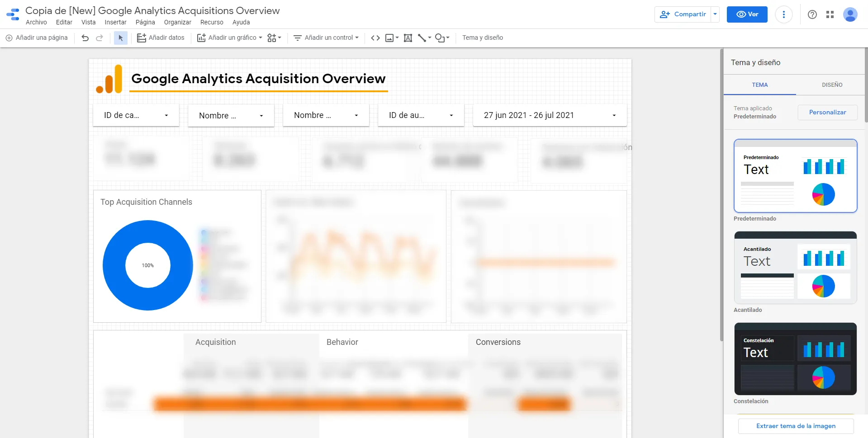Click Extraer tema de la imagen
This screenshot has height=438, width=868.
796,426
